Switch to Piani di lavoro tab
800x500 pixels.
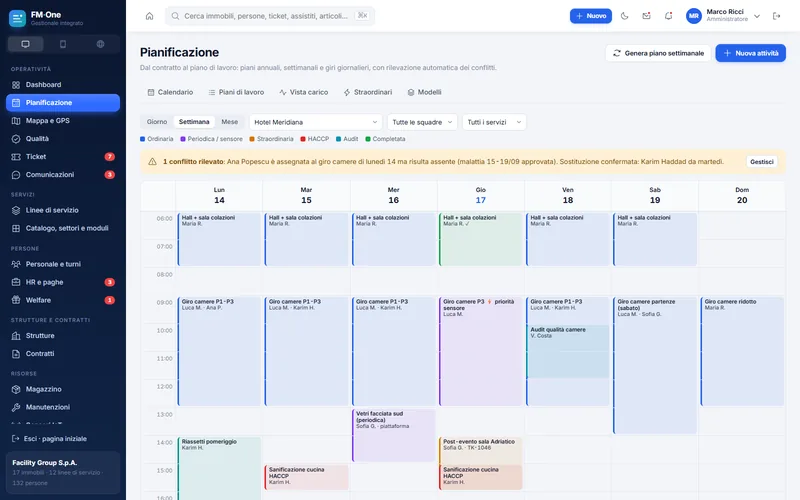(x=236, y=92)
